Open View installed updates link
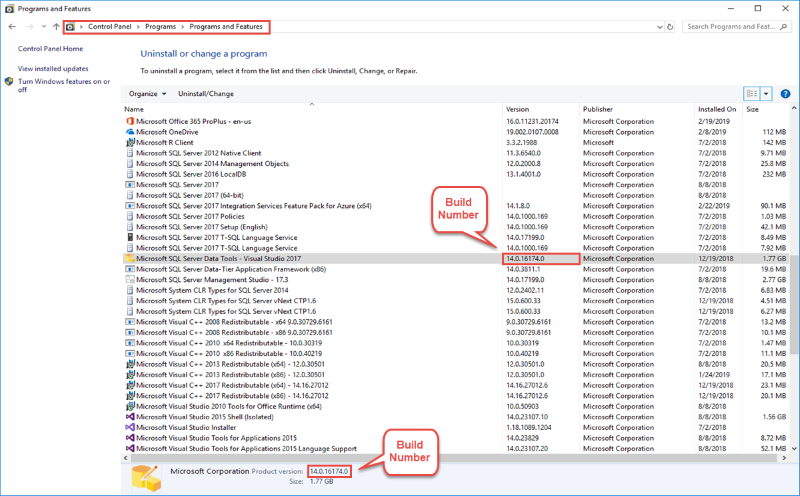Screen dimensions: 800x496 [53, 68]
